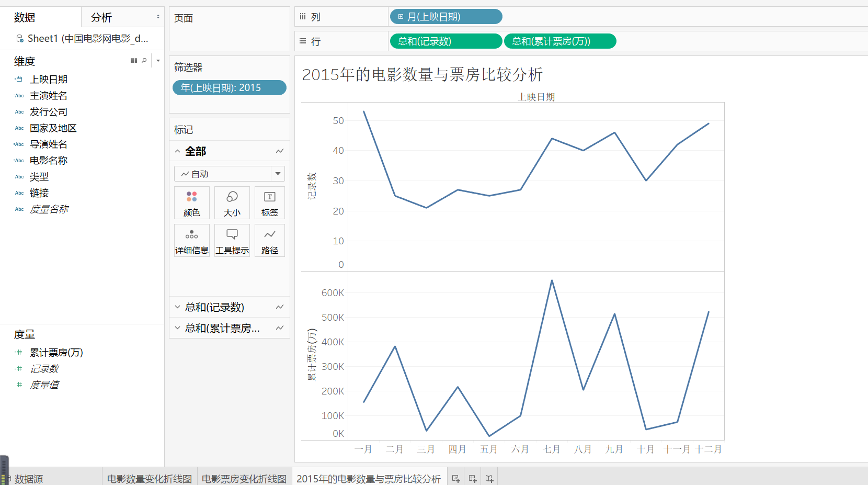Click the chart title text
The image size is (868, 485).
pos(422,74)
